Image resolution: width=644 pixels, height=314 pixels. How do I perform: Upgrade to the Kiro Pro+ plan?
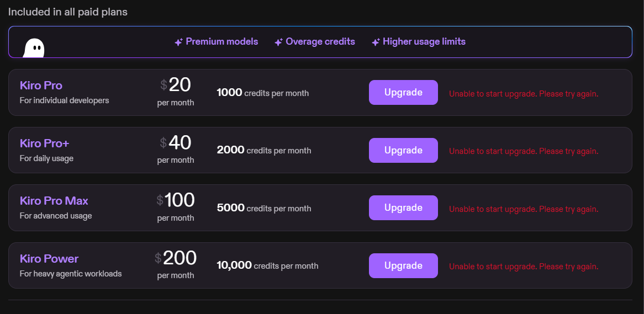point(403,150)
